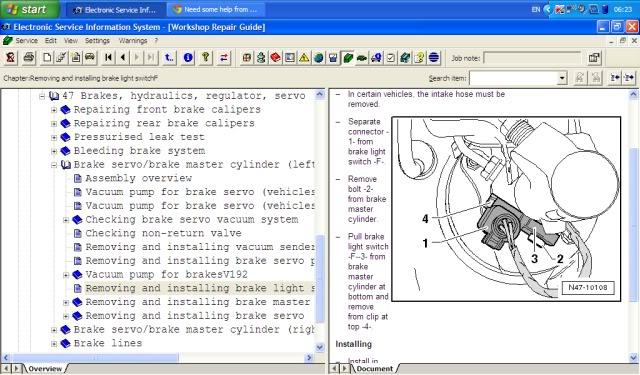Image resolution: width=640 pixels, height=375 pixels.
Task: Click the red book toolbar icon
Action: pos(276,58)
